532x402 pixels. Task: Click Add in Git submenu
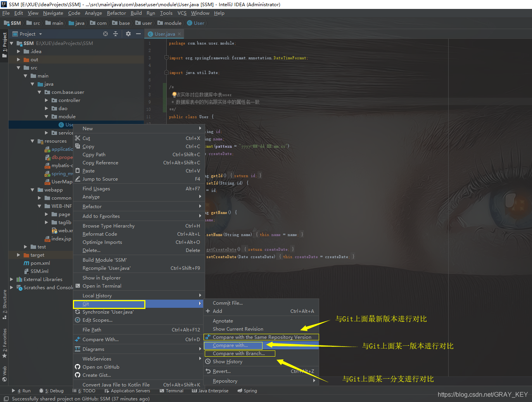click(261, 311)
